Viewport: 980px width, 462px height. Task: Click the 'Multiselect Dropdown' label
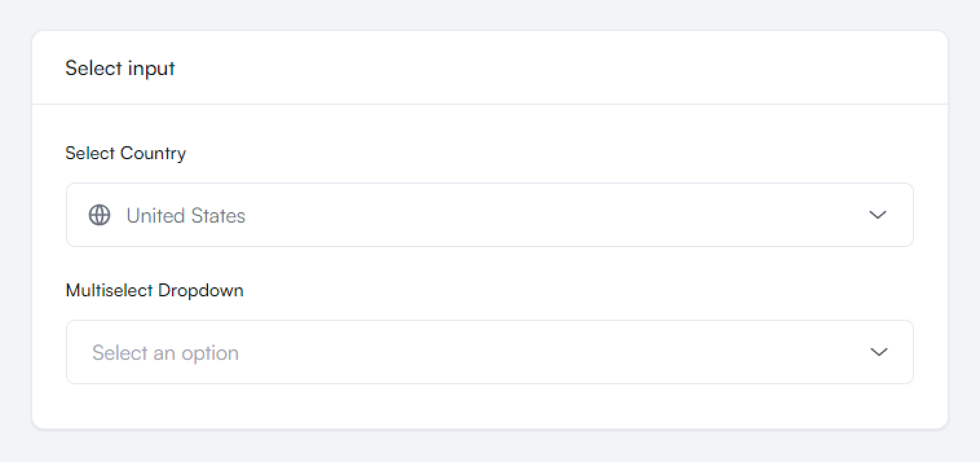(x=154, y=290)
